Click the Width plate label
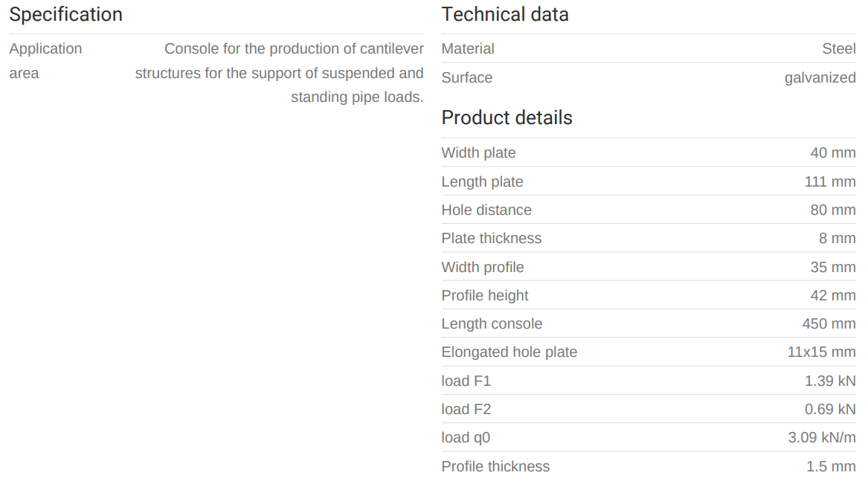This screenshot has width=868, height=484. click(478, 153)
